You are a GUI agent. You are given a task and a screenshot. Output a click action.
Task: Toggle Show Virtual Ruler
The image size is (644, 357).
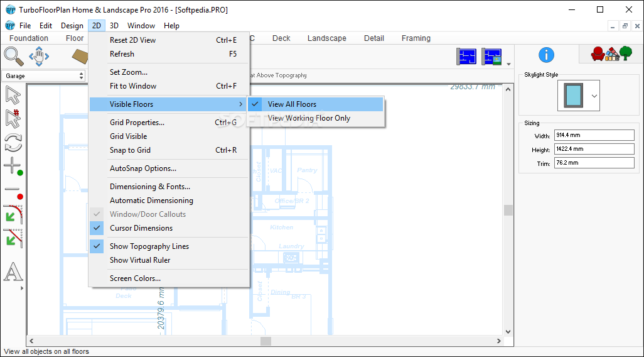tap(169, 260)
